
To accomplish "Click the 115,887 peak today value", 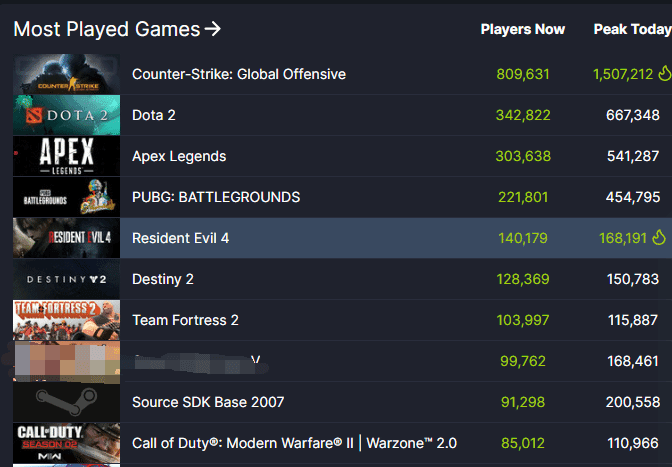I will [x=633, y=320].
